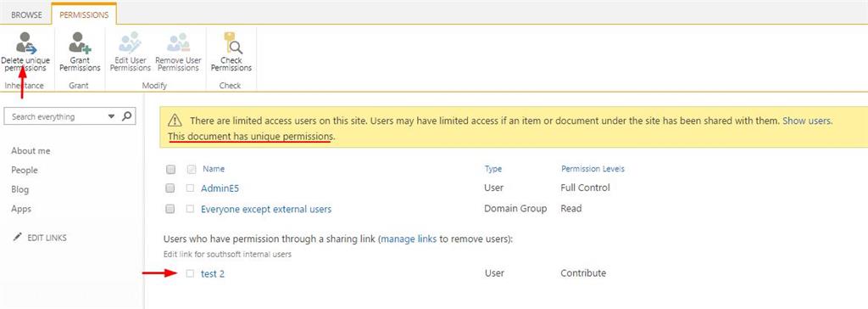This screenshot has width=868, height=309.
Task: Switch to BROWSE tab
Action: tap(26, 15)
